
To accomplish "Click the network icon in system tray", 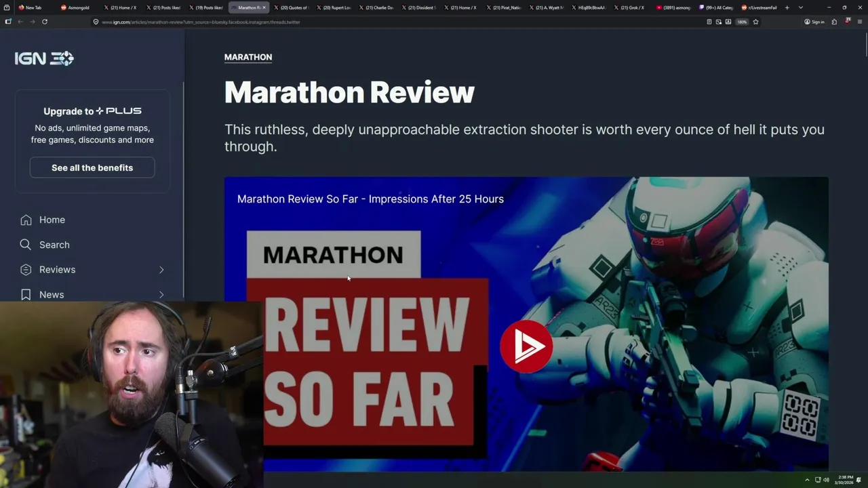I will [817, 480].
